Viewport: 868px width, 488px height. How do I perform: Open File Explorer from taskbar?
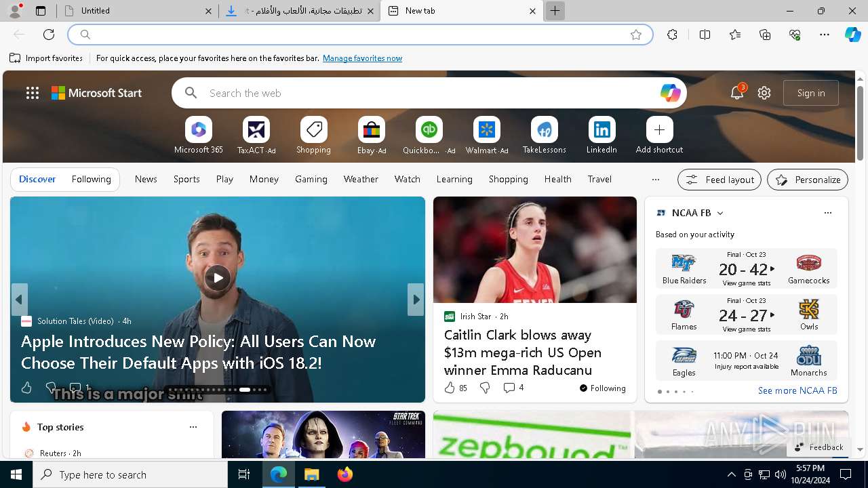tap(312, 474)
